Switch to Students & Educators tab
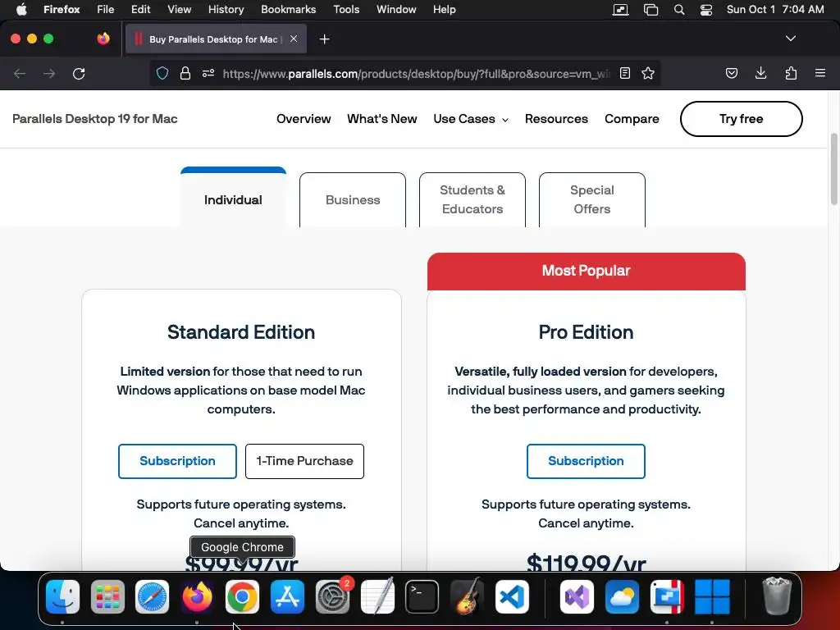 click(x=472, y=200)
